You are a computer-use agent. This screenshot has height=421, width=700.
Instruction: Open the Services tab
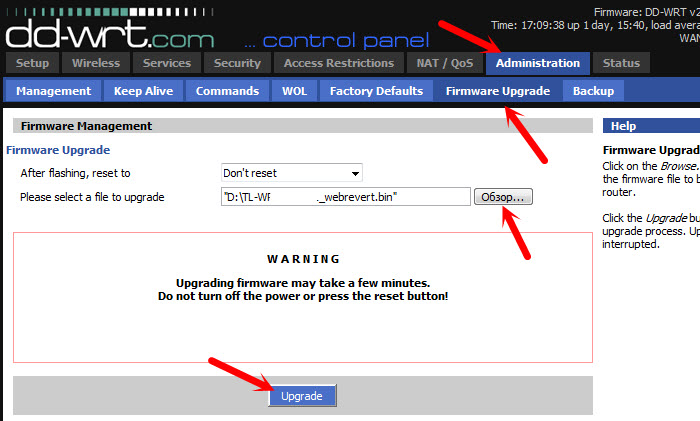pos(167,63)
